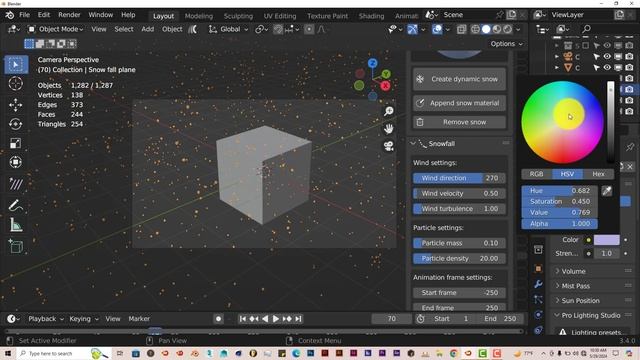Click the red X axis gizmo
Viewport: 640px width, 360px height.
click(x=385, y=86)
